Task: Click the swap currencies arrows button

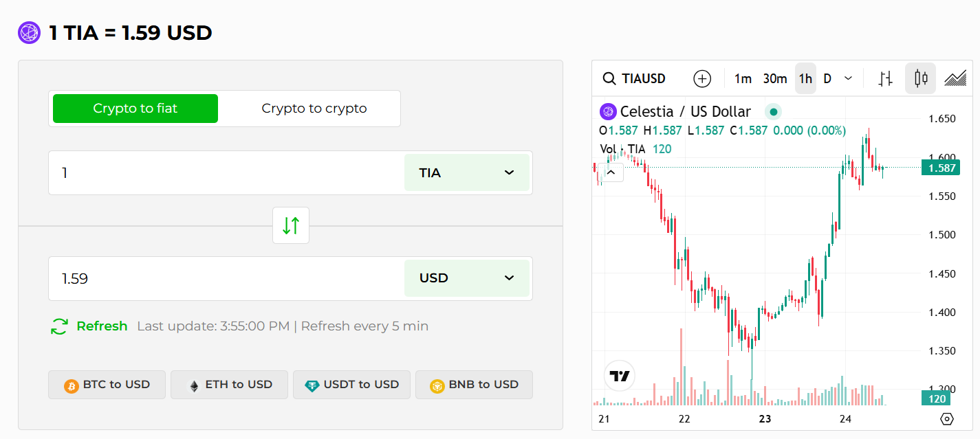Action: tap(290, 225)
